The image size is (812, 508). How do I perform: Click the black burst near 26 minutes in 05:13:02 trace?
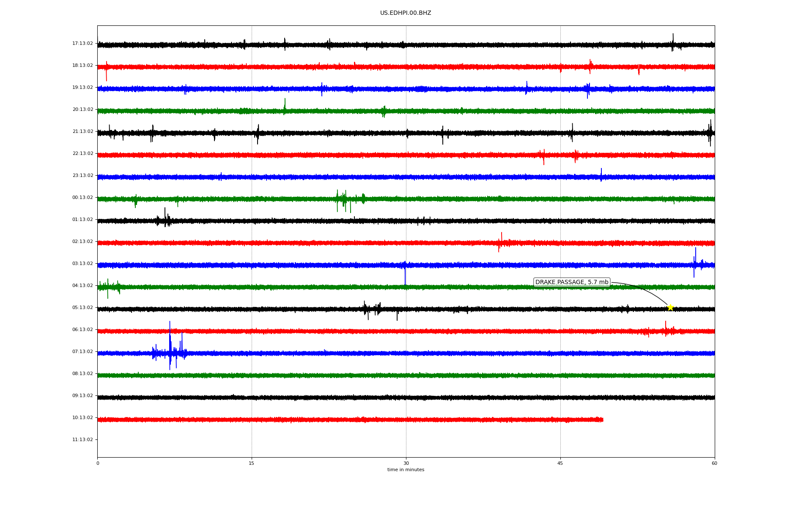pyautogui.click(x=372, y=309)
